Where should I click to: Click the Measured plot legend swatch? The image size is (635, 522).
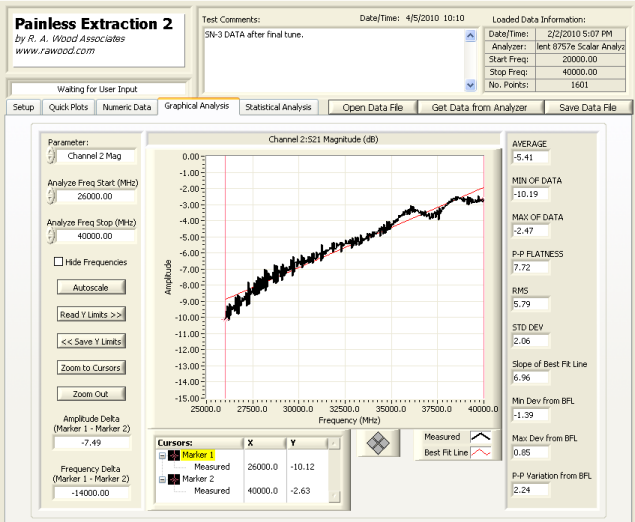pyautogui.click(x=481, y=437)
